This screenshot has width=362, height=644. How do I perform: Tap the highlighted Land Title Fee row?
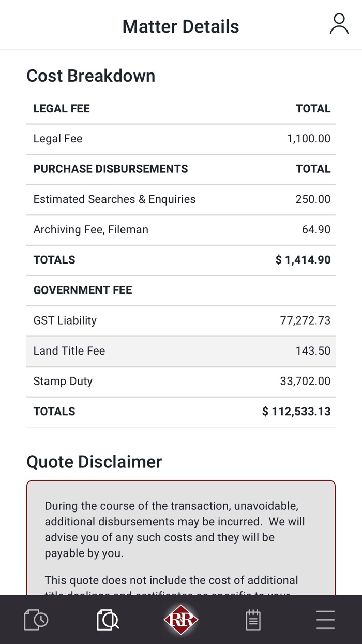[x=181, y=351]
